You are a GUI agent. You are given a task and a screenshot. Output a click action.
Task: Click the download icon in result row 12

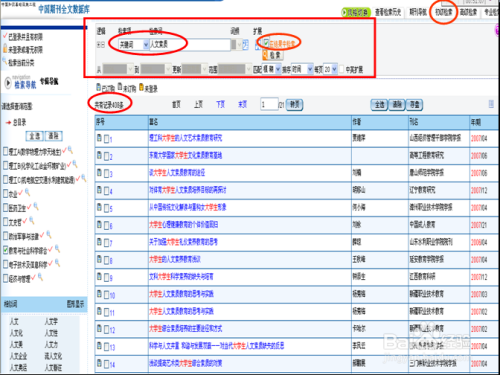coord(99,328)
